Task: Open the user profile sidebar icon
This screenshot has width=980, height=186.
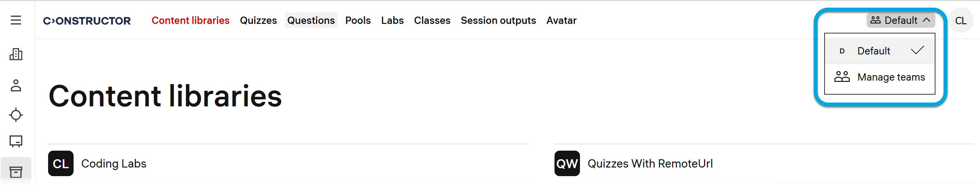Action: coord(16,86)
